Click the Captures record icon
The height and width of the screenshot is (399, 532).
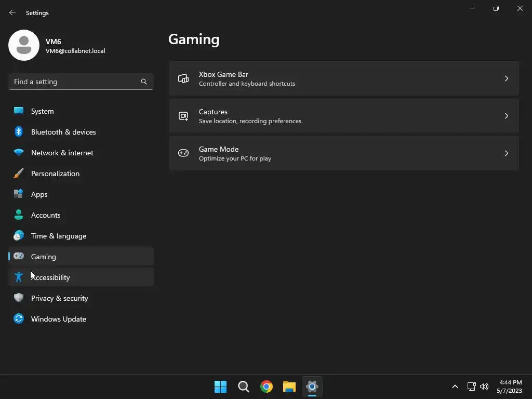tap(183, 116)
